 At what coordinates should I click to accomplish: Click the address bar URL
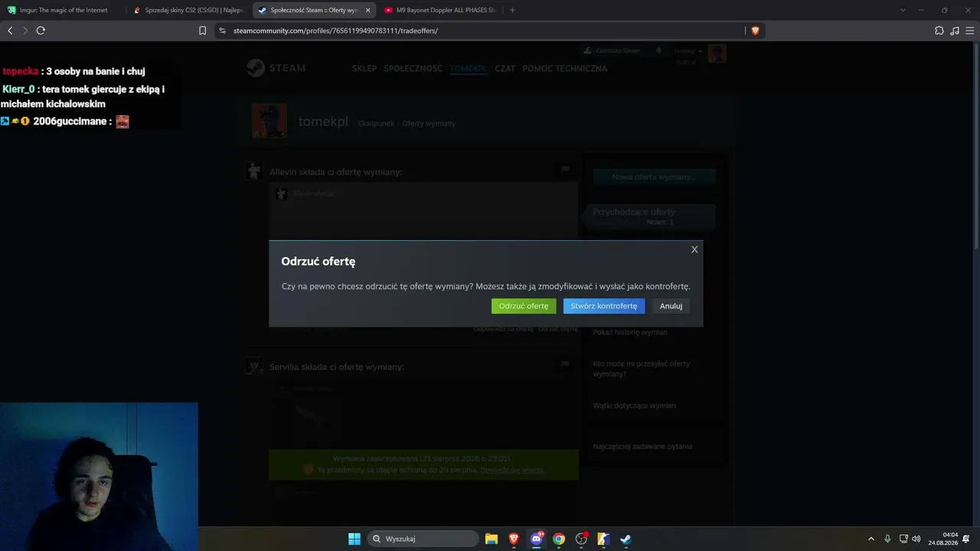(335, 31)
